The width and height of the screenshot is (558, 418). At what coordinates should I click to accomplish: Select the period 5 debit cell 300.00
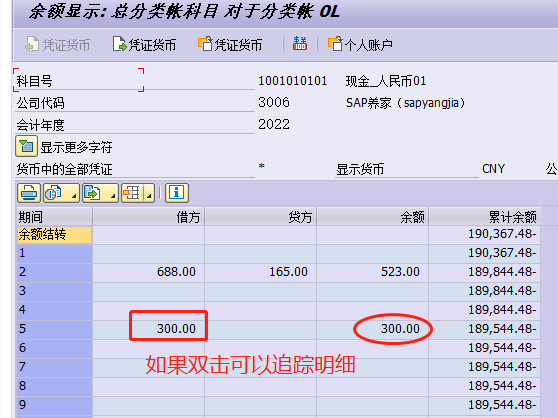148,329
